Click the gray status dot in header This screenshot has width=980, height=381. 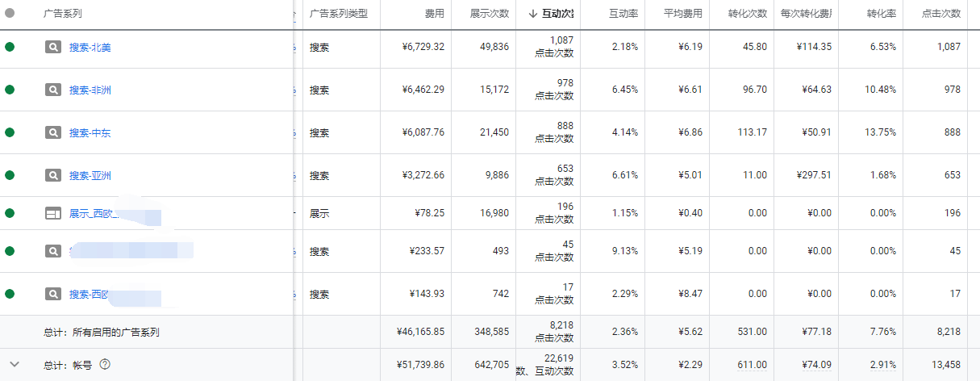click(x=10, y=13)
